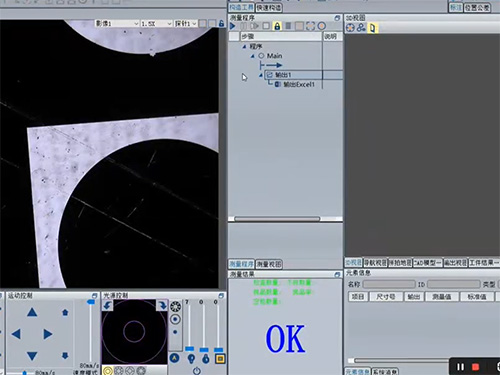The image size is (500, 375).
Task: Click the dashed-frame icon in program toolbar
Action: (310, 26)
